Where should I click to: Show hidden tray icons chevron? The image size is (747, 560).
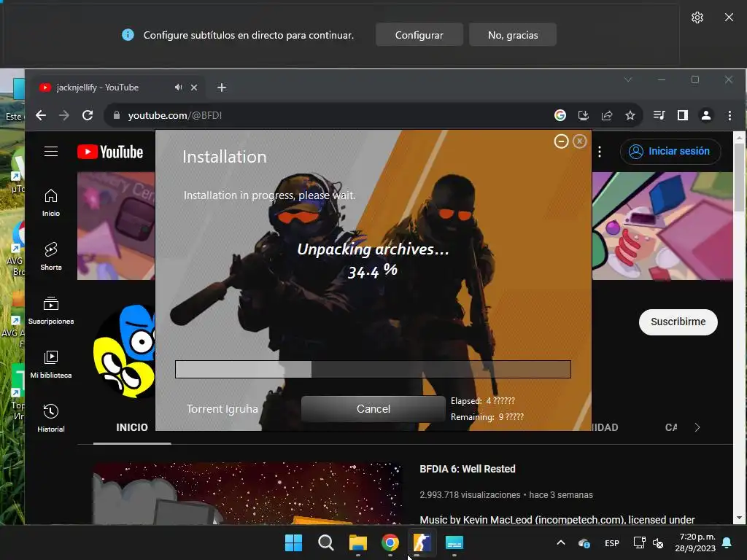561,542
